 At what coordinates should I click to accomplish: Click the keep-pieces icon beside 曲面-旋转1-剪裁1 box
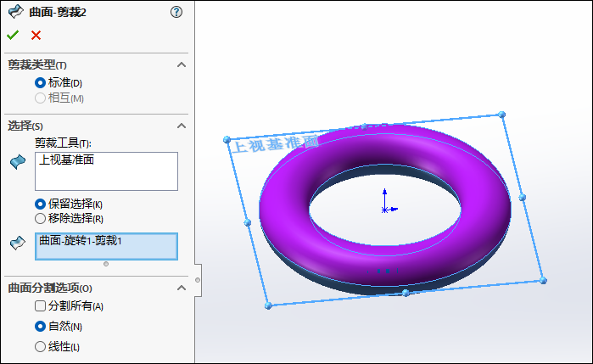(18, 243)
